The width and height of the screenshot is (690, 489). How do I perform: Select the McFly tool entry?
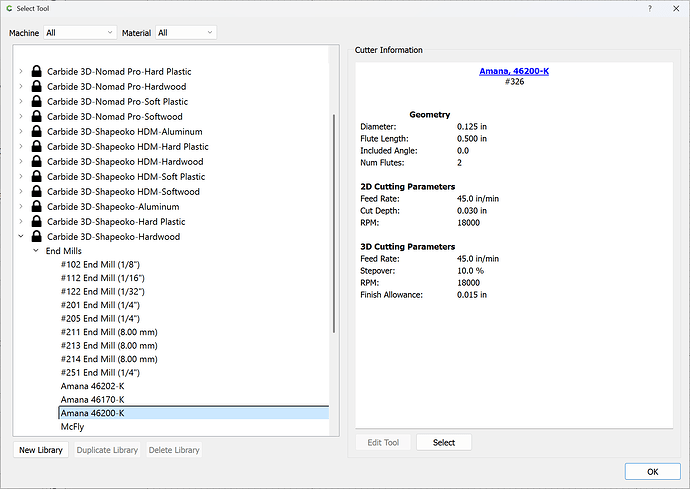(72, 426)
